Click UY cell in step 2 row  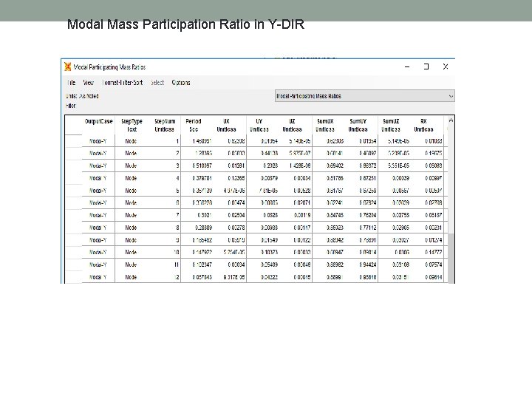point(263,154)
